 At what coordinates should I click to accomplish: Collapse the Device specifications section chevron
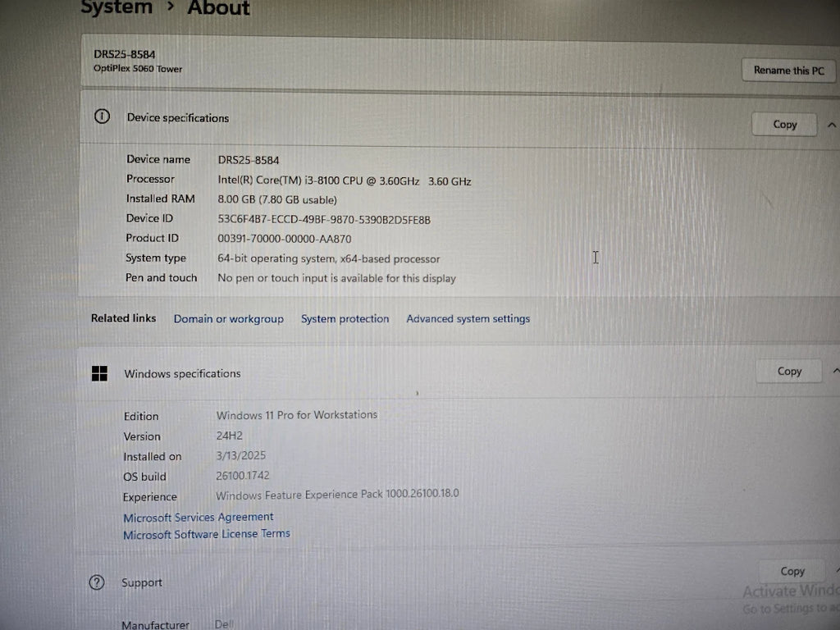832,125
